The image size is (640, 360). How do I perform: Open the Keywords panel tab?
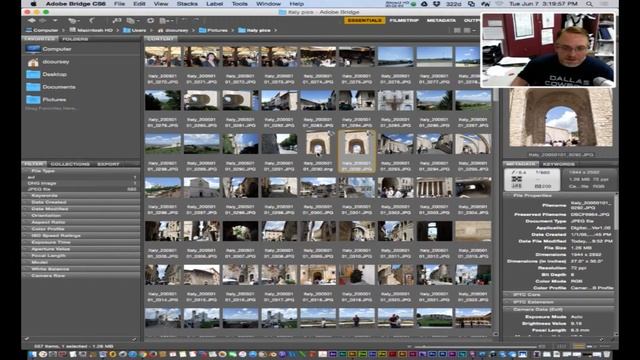(558, 164)
